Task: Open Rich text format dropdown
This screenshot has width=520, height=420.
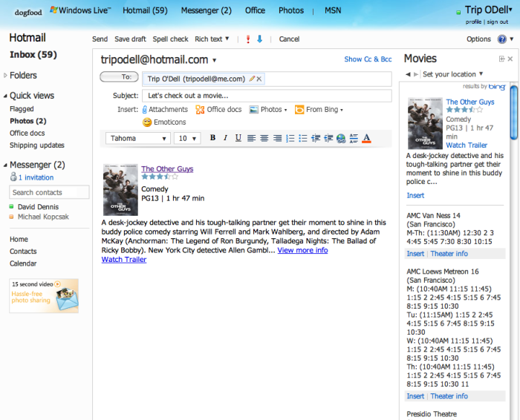Action: [212, 39]
